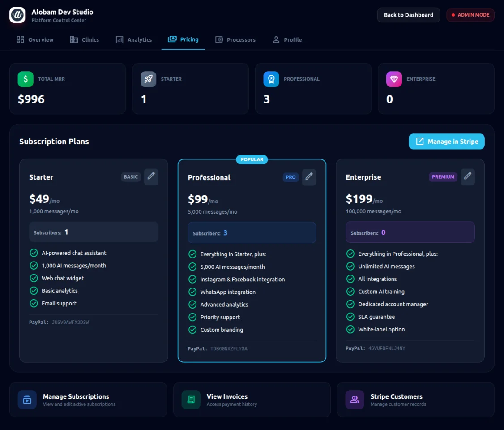Screen dimensions: 504x430
Task: Click the Professional Subscribers: 3 box
Action: (x=252, y=232)
